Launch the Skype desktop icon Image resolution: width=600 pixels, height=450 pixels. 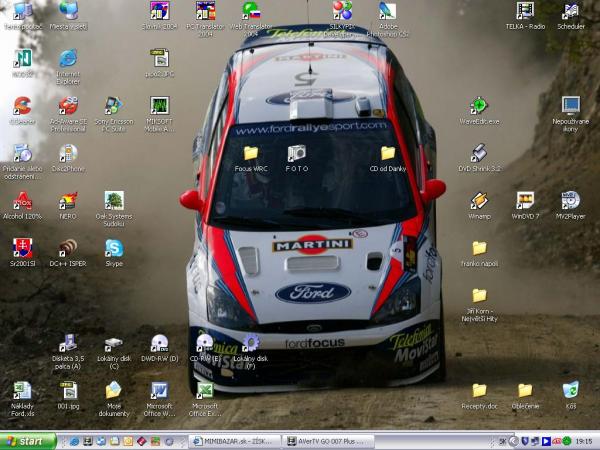(114, 248)
